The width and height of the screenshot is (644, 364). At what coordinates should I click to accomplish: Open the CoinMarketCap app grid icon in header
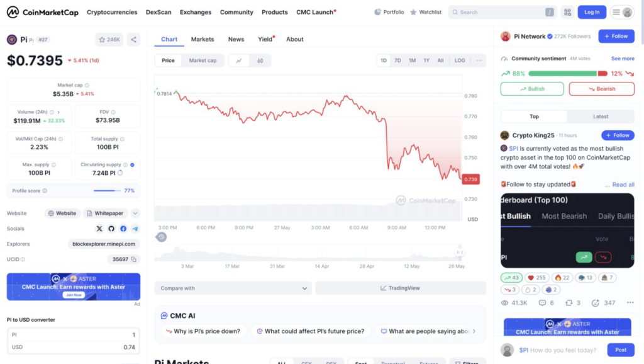click(x=567, y=12)
